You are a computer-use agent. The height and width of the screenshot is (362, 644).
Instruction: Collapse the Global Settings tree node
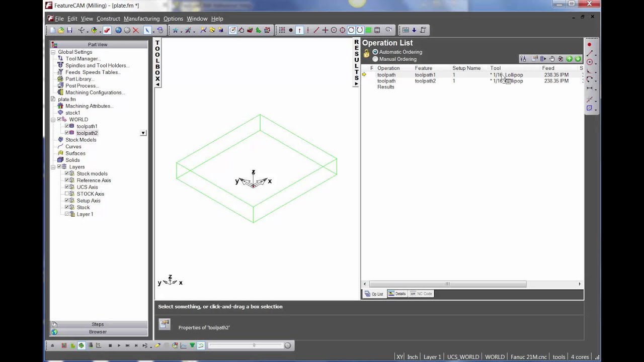coord(53,52)
